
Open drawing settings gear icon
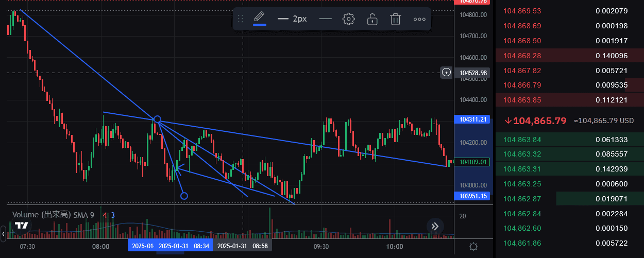pyautogui.click(x=349, y=19)
